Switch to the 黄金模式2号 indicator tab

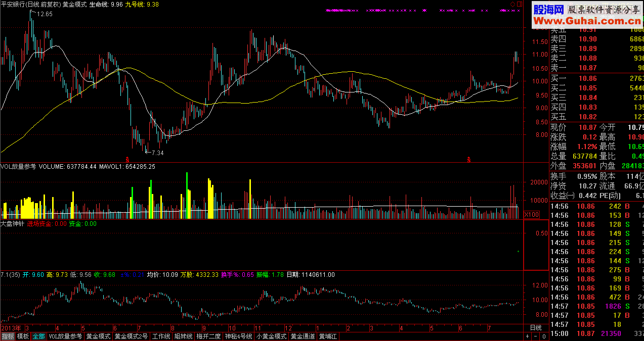click(x=131, y=336)
